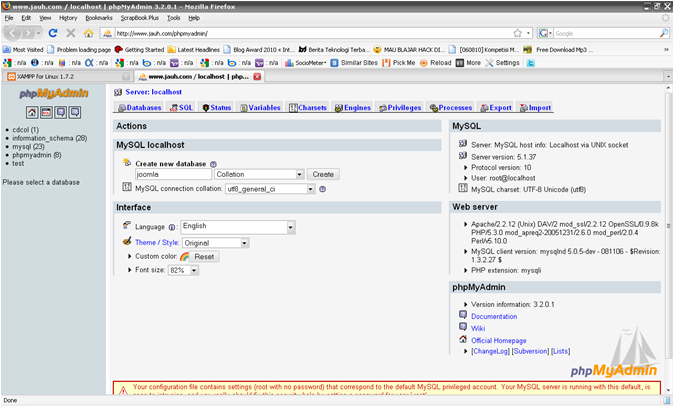This screenshot has height=411, width=676.
Task: Click the Stop loading icon in Firefox toolbar
Action: pos(71,33)
